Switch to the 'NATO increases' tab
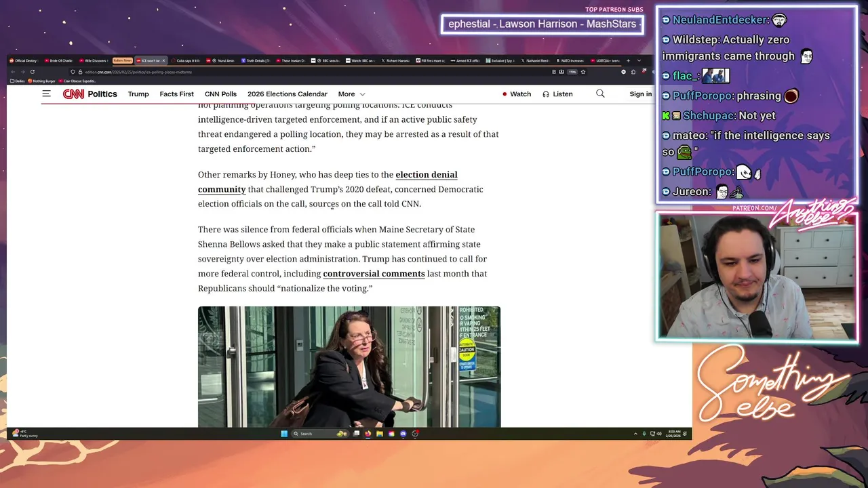 pyautogui.click(x=570, y=60)
